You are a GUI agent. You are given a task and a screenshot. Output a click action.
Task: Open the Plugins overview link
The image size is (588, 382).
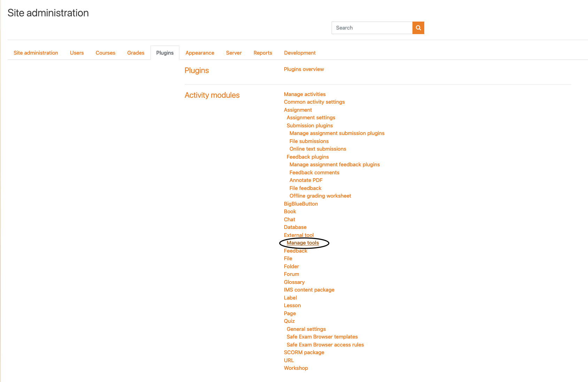pyautogui.click(x=304, y=69)
